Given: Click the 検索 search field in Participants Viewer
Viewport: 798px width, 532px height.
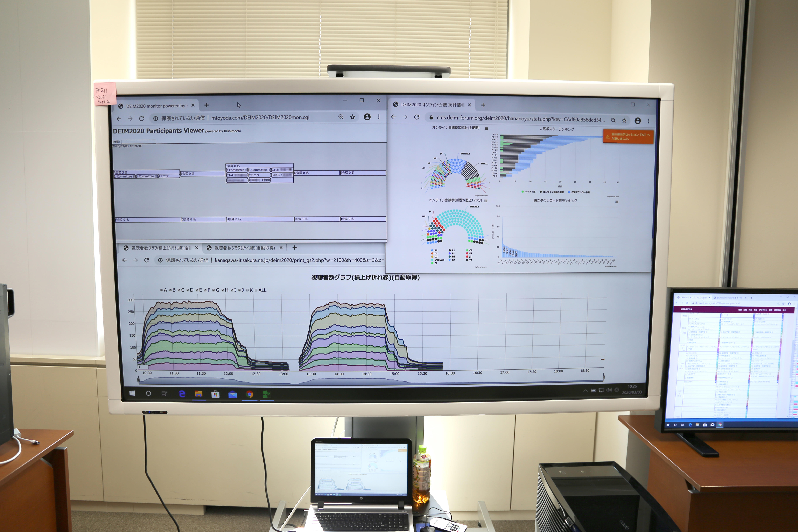Looking at the screenshot, I should point(138,141).
